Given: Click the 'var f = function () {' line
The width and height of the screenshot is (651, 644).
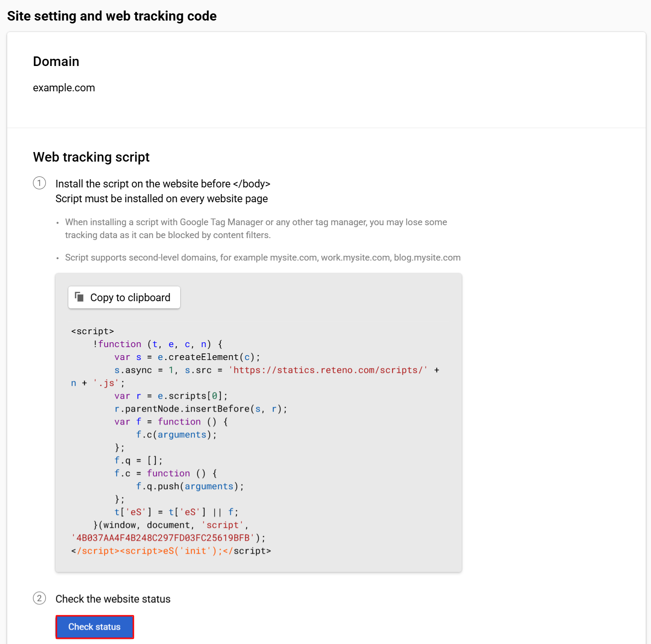Looking at the screenshot, I should [x=171, y=422].
